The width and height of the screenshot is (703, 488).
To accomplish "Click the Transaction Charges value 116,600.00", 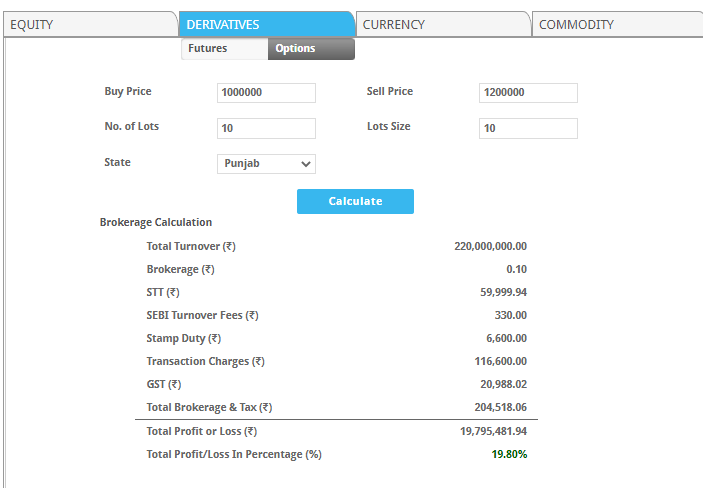I will 500,361.
